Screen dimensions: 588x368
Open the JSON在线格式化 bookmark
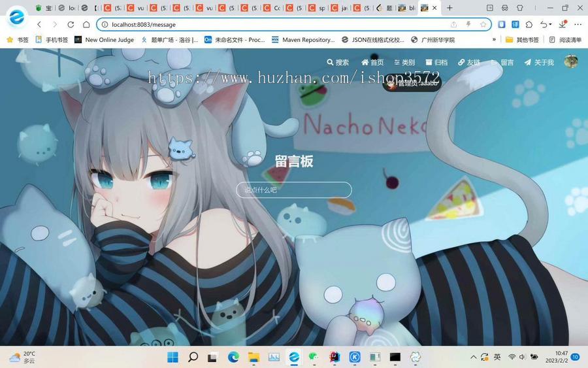pos(373,39)
